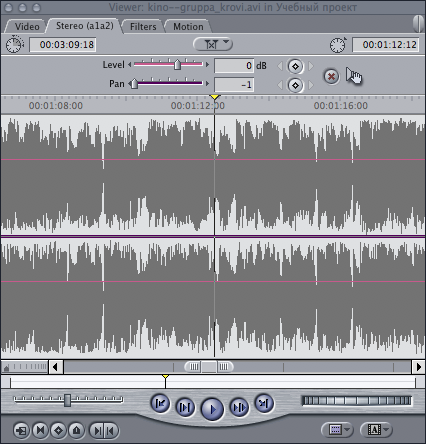
Task: Click the jog control wheel
Action: 356,400
